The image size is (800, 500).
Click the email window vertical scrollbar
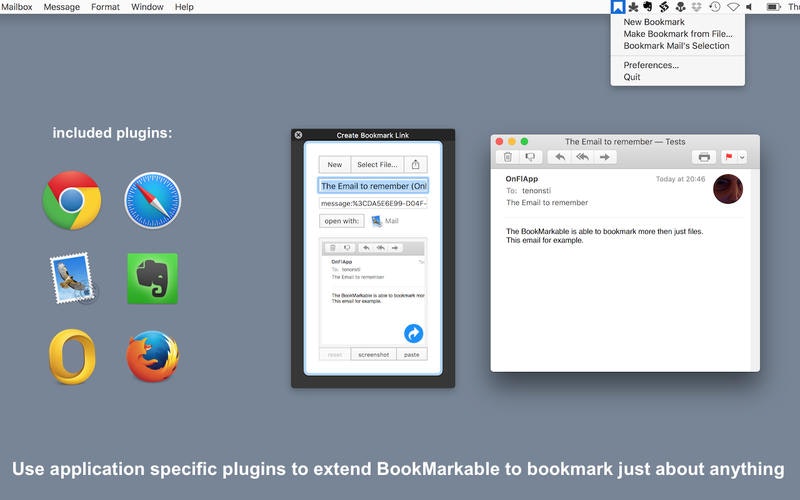[756, 270]
